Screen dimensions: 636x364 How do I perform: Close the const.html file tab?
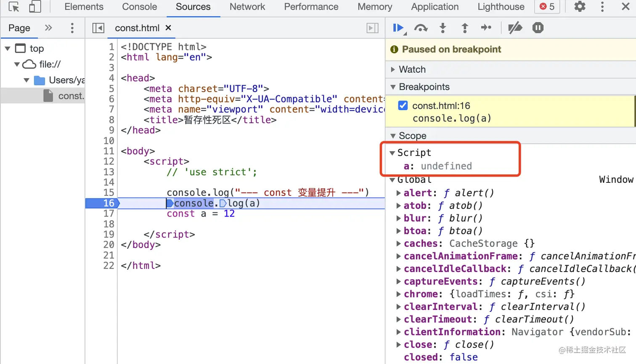168,28
